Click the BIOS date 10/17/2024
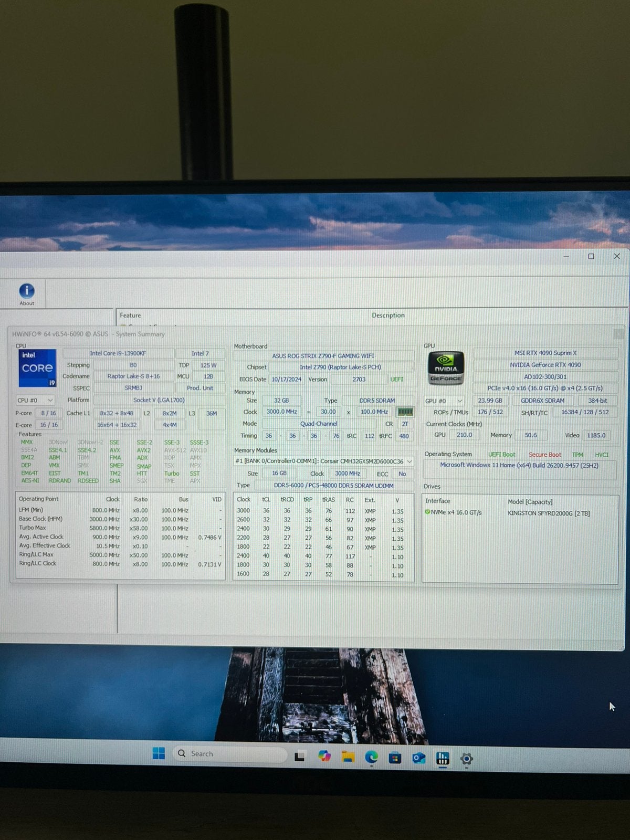Image resolution: width=630 pixels, height=840 pixels. (287, 379)
